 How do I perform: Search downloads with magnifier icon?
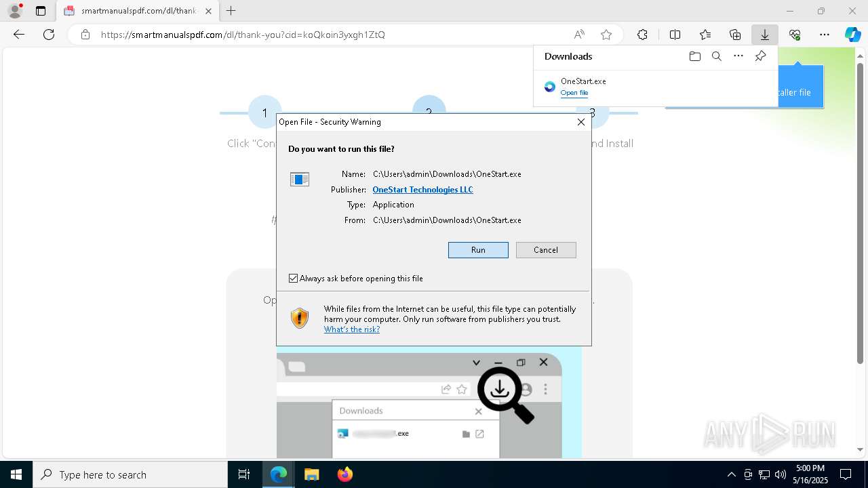tap(717, 56)
